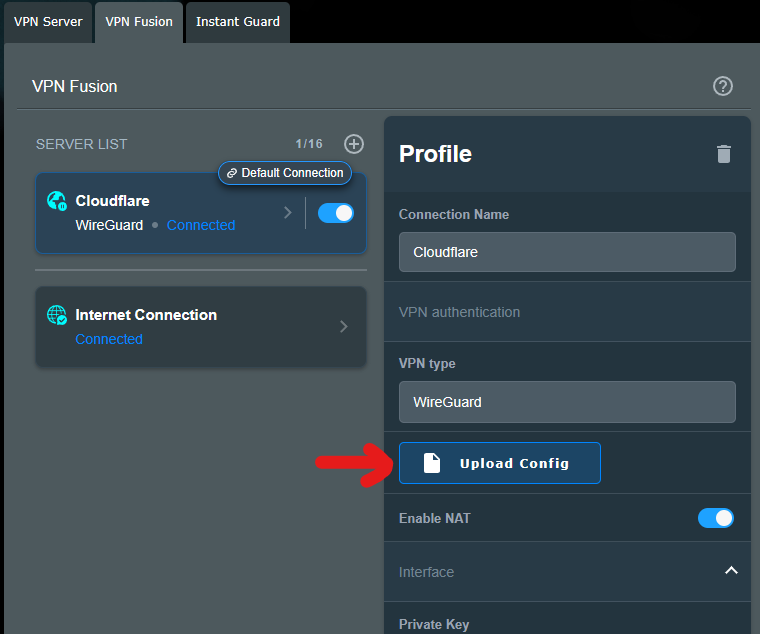The height and width of the screenshot is (634, 760).
Task: Click the Internet Connection globe icon
Action: (x=57, y=315)
